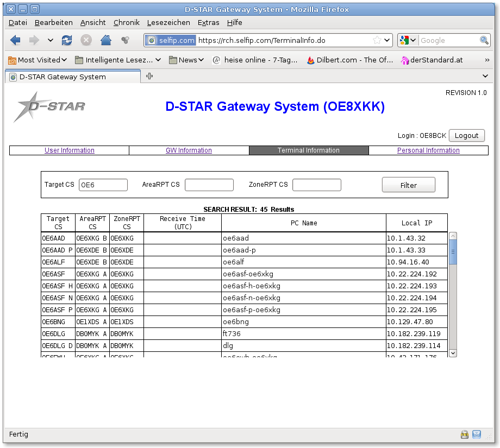The width and height of the screenshot is (500, 448).
Task: Go back with the blue arrow
Action: (x=15, y=40)
